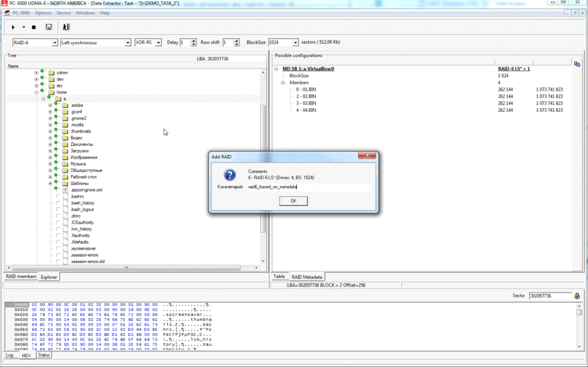Check the .bashrc file checkbox
The height and width of the screenshot is (367, 588).
click(x=57, y=196)
